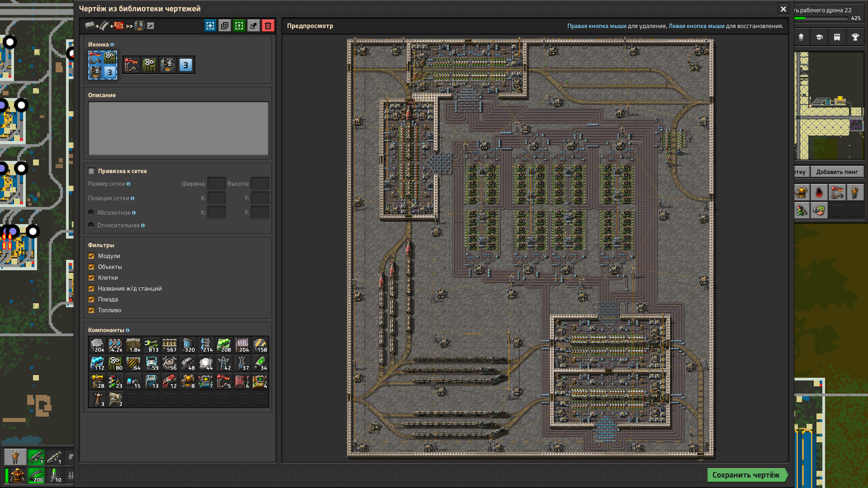Click the 44 lamp component
Viewport: 868px width, 488px height.
click(206, 363)
